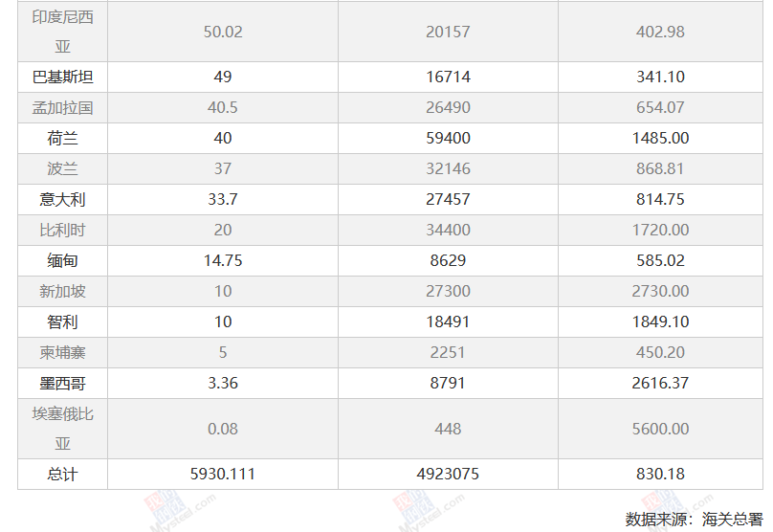
Task: Click the 新加坡 country cell
Action: pyautogui.click(x=62, y=291)
